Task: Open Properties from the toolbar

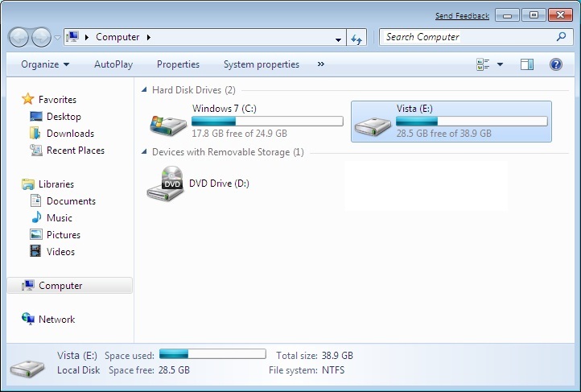Action: (178, 64)
